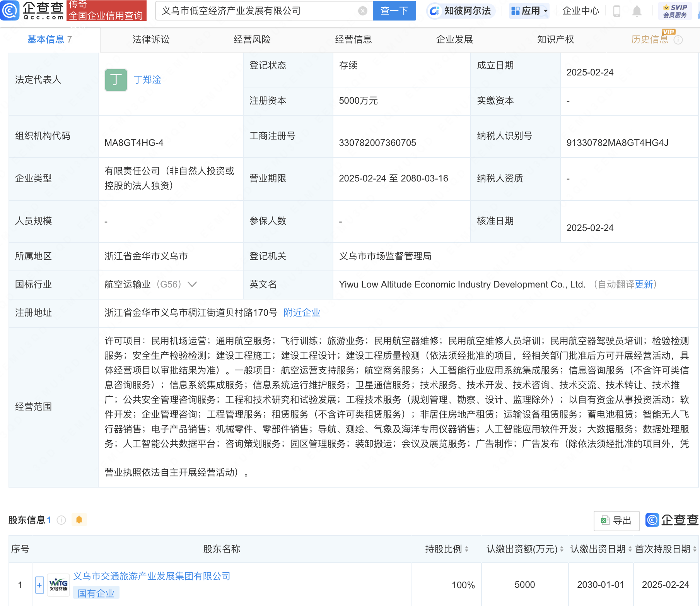Click 更新 translation link

[x=644, y=284]
